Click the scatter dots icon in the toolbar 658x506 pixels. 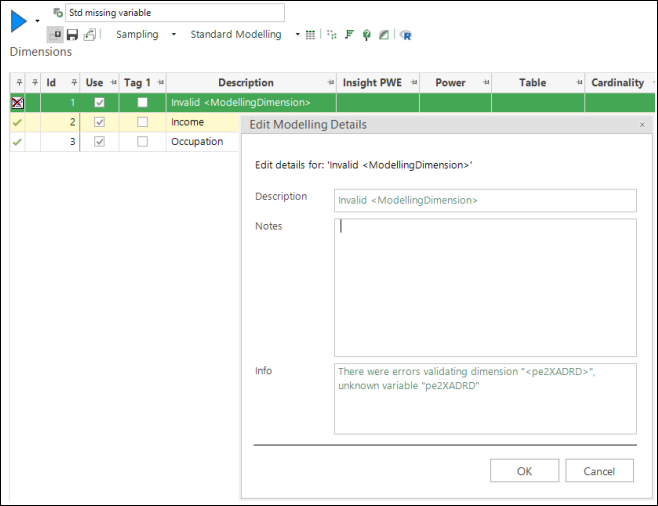[332, 34]
